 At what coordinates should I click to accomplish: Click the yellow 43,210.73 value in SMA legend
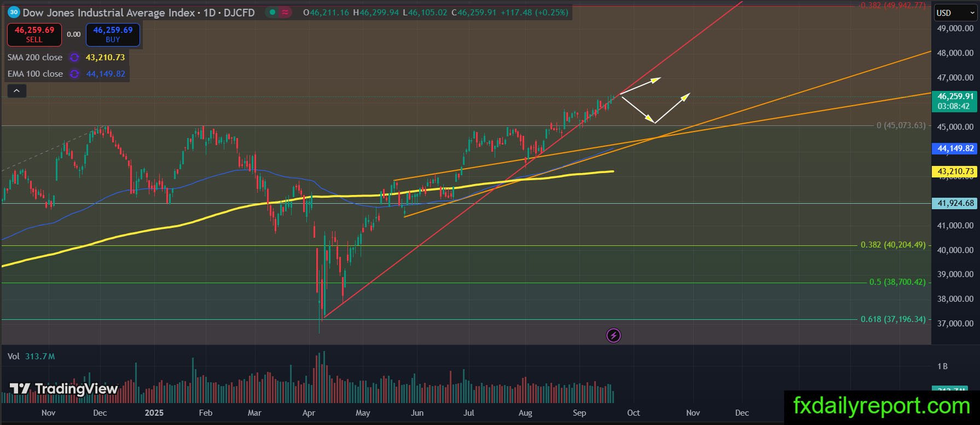(106, 58)
